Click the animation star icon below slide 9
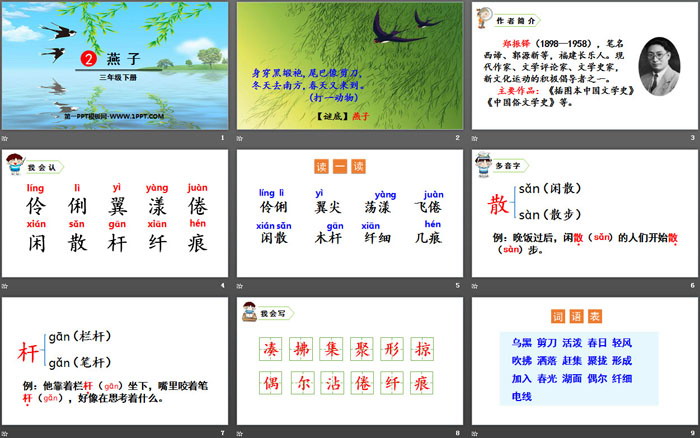Image resolution: width=700 pixels, height=438 pixels. tap(475, 433)
